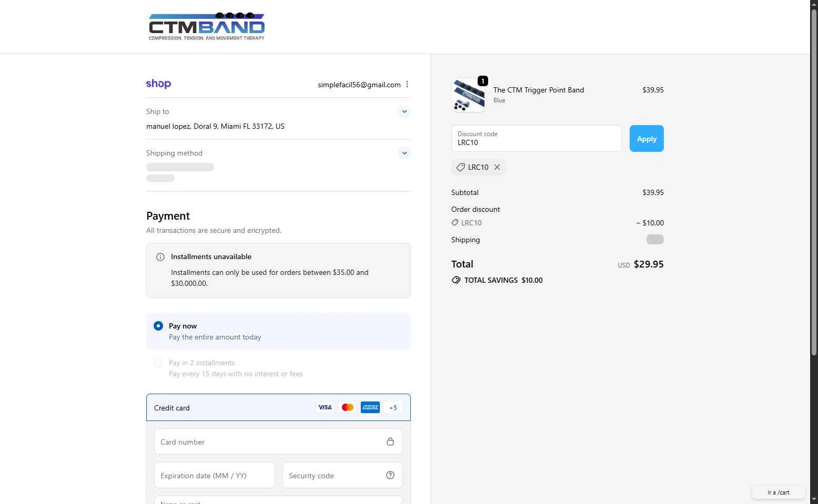
Task: Click the email simplefacil56@gmail.com
Action: pyautogui.click(x=359, y=85)
